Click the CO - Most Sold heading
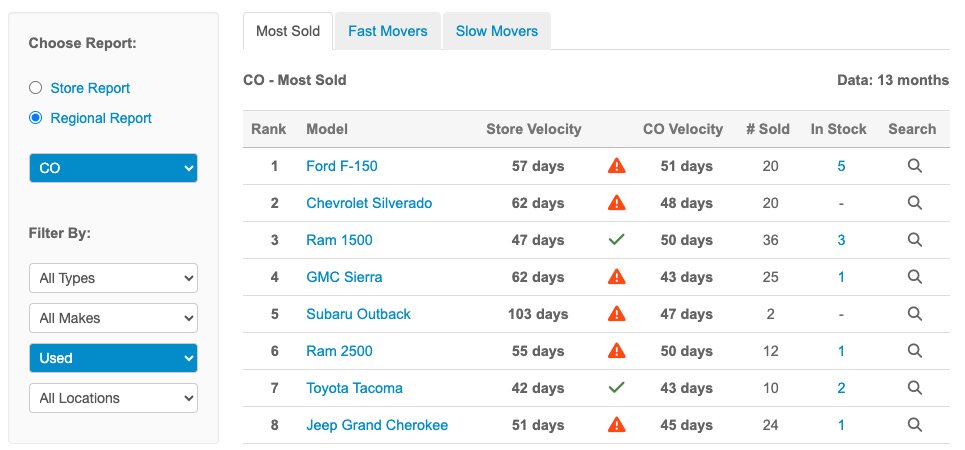Viewport: 965px width, 450px height. coord(295,80)
